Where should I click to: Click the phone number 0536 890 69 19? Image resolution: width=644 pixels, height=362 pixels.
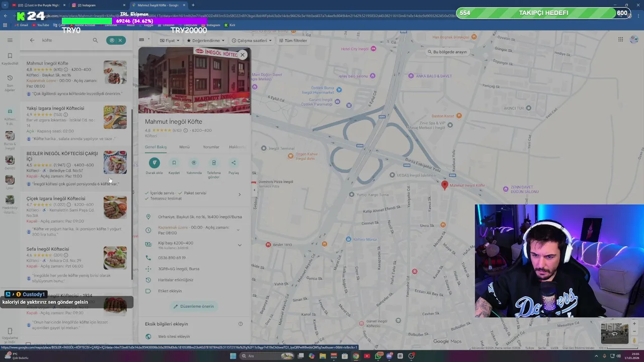(x=172, y=258)
